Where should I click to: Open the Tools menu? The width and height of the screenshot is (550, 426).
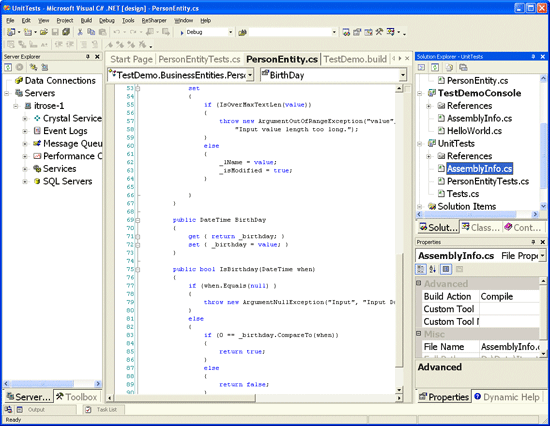click(x=128, y=21)
